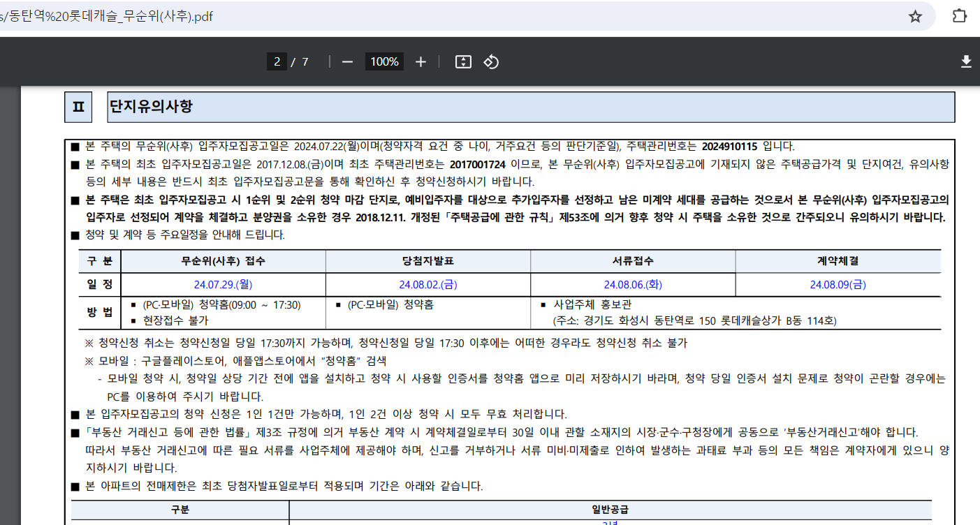Select the 단지유의사항 section heading
The image size is (980, 525).
pos(151,107)
